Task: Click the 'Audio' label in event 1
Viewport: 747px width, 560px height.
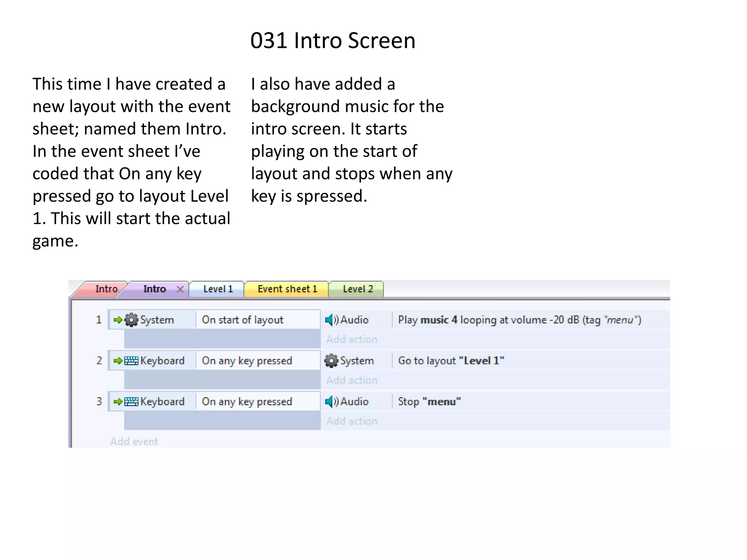Action: click(355, 320)
